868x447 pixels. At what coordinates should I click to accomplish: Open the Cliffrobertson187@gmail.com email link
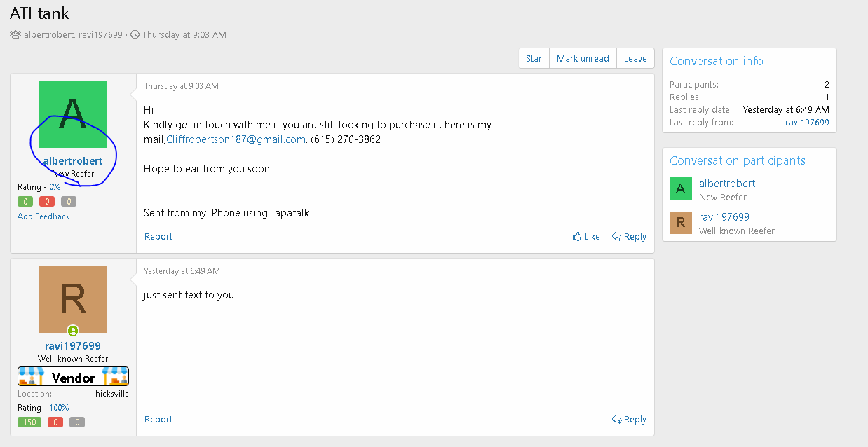click(236, 139)
